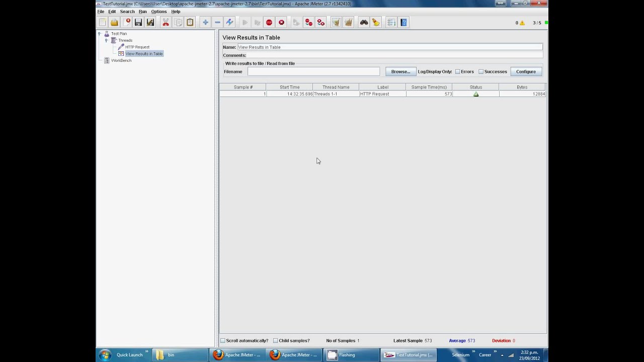
Task: Click the Filename input field
Action: (x=313, y=72)
